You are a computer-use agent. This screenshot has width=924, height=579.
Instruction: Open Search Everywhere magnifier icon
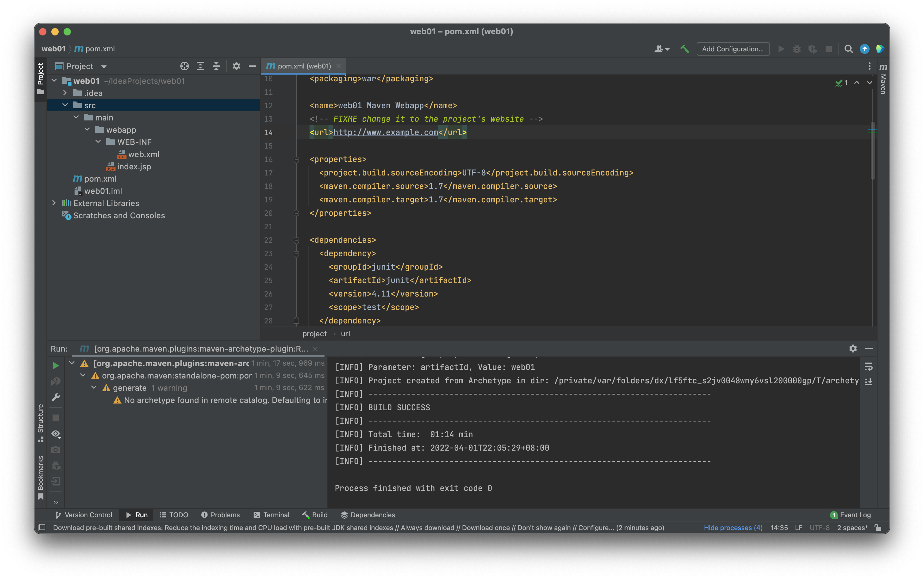848,49
